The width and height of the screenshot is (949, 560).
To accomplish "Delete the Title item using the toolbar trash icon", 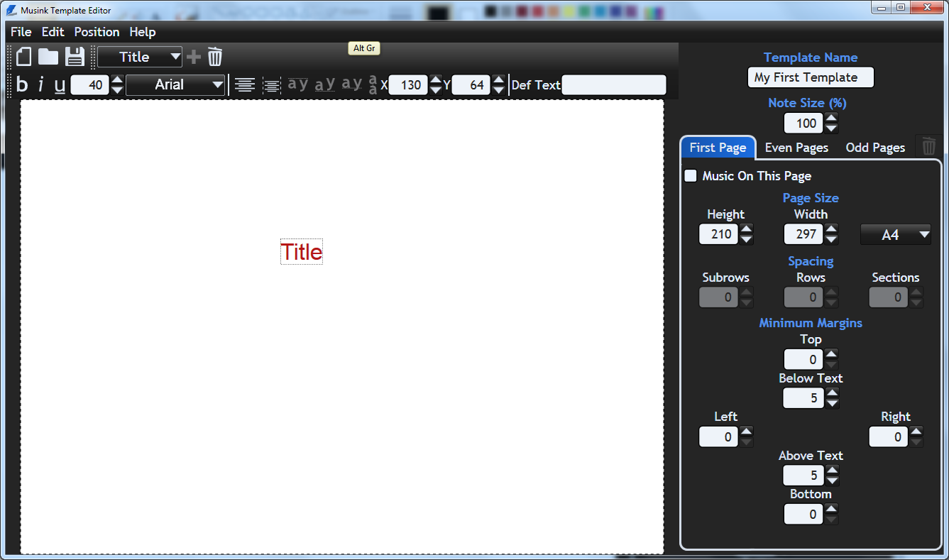I will coord(215,57).
